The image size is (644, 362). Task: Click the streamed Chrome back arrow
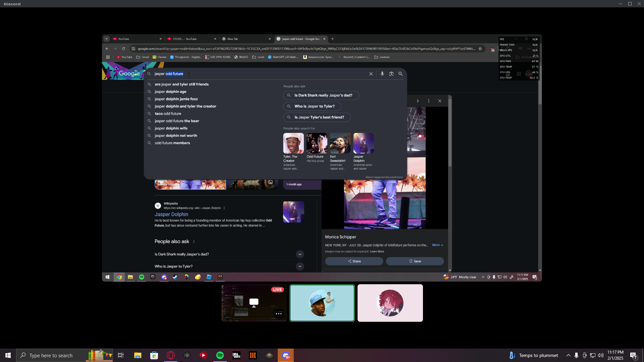[107, 49]
